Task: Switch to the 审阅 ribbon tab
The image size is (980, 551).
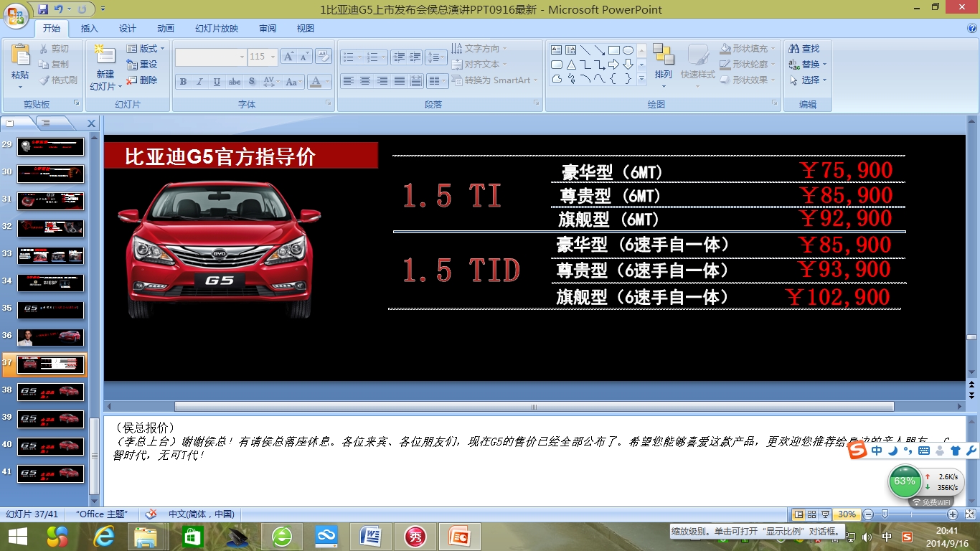Action: point(268,29)
